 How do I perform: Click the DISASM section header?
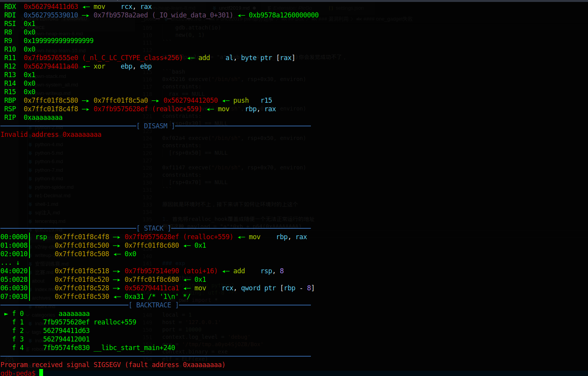click(156, 126)
